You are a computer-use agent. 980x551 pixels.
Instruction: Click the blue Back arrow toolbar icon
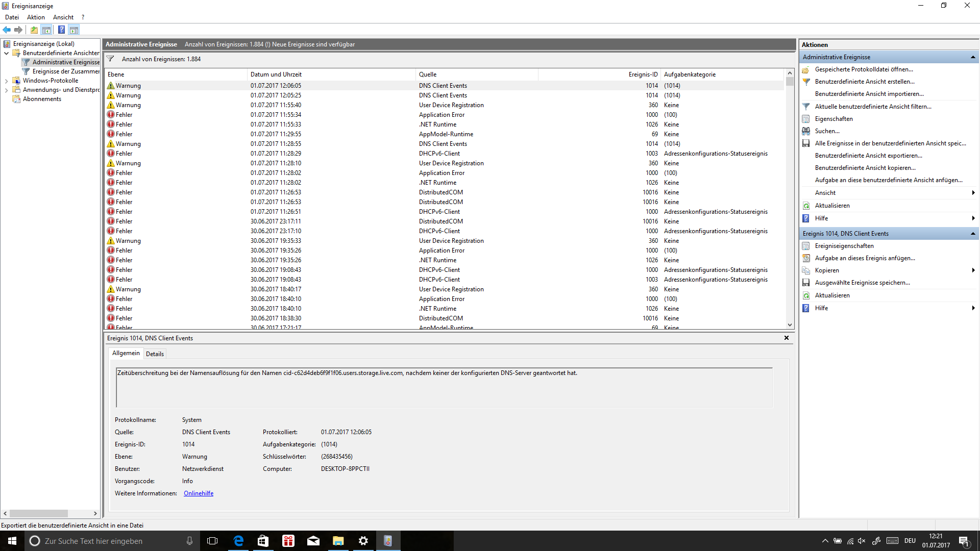pyautogui.click(x=7, y=30)
